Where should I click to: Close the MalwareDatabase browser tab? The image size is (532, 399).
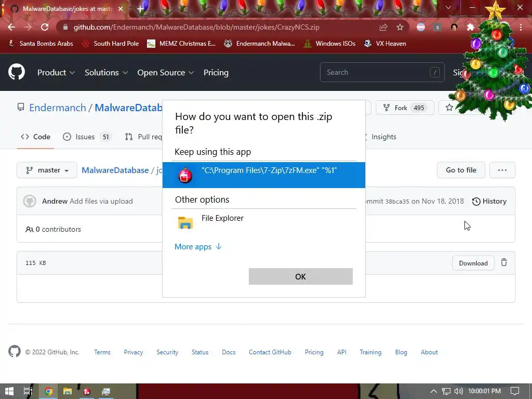click(x=121, y=9)
